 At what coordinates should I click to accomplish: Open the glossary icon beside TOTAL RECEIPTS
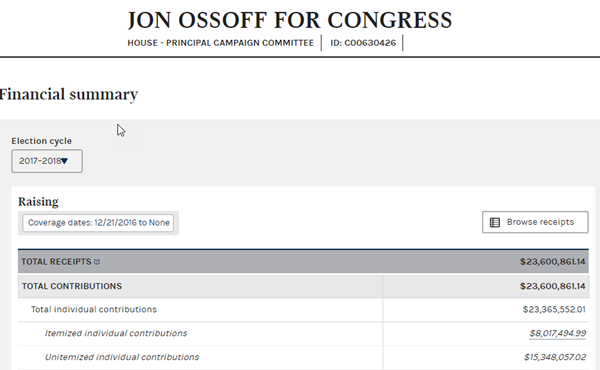(97, 262)
